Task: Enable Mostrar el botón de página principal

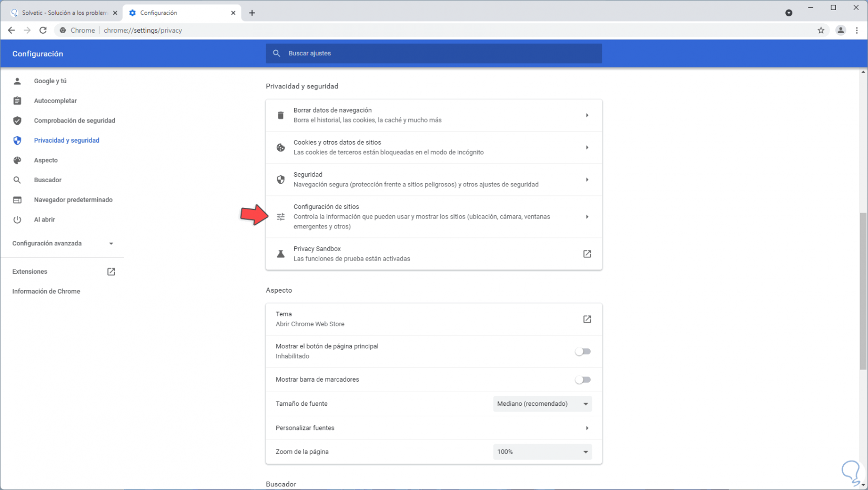Action: click(582, 352)
